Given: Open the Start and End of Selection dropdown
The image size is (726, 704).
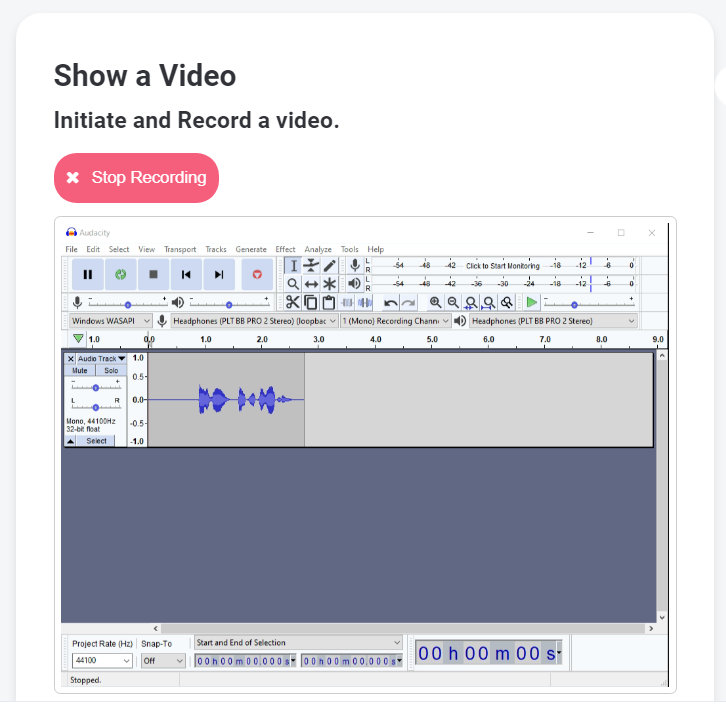Looking at the screenshot, I should [x=298, y=643].
